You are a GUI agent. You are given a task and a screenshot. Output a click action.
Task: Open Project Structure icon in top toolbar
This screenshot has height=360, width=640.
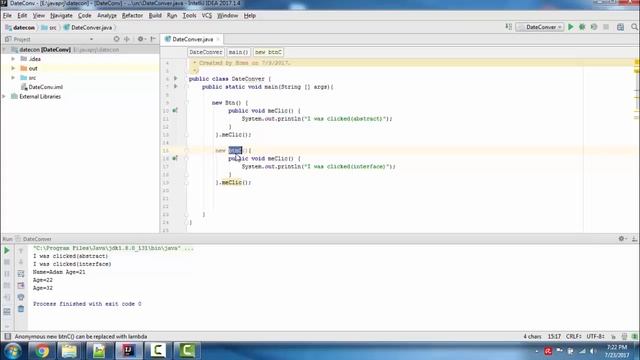coord(620,27)
